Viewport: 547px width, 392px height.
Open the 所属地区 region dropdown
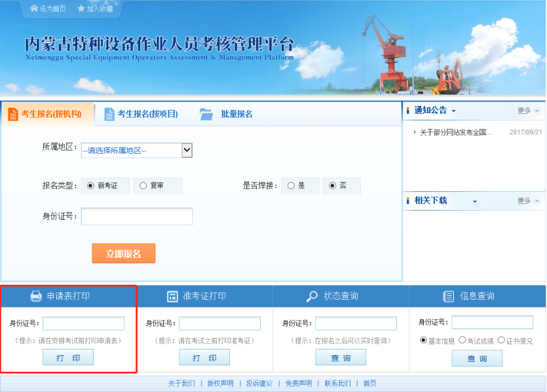(185, 150)
